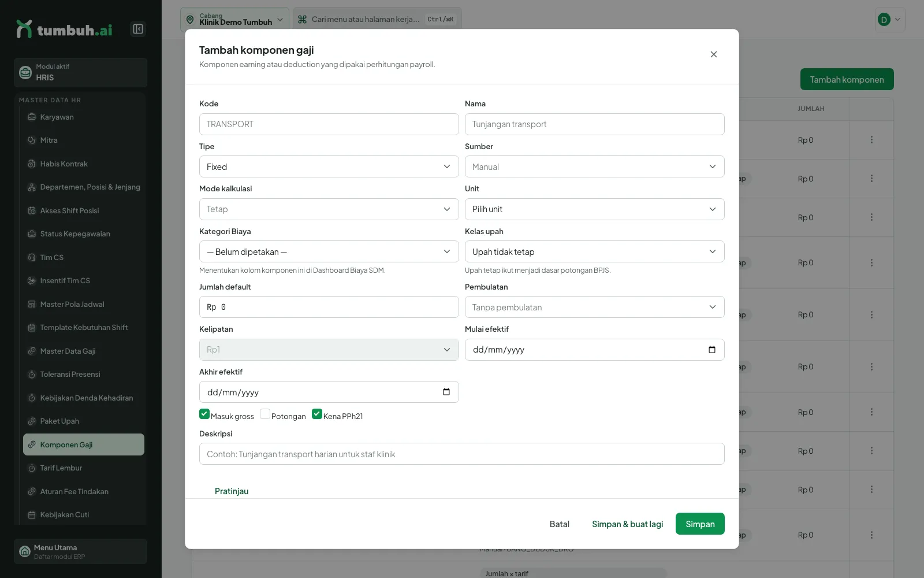924x578 pixels.
Task: Expand the Pembulatan dropdown
Action: [x=595, y=307]
